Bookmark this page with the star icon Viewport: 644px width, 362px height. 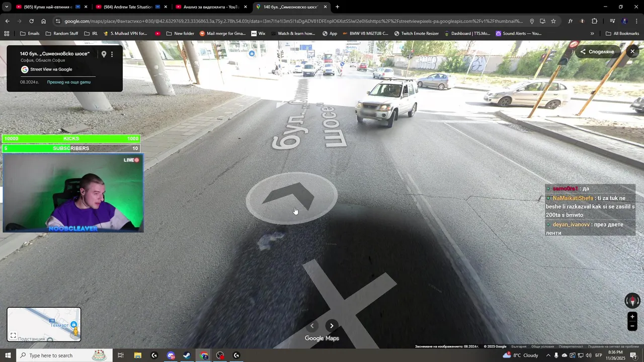553,21
